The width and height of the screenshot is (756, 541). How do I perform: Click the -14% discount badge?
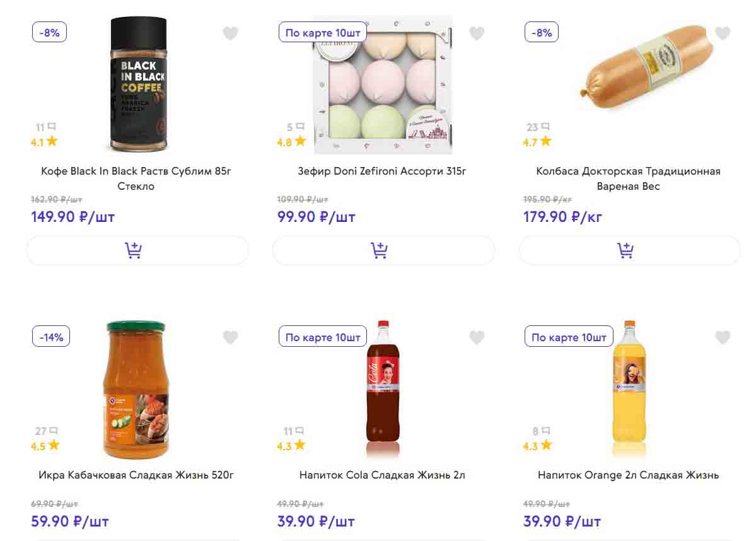(x=51, y=337)
